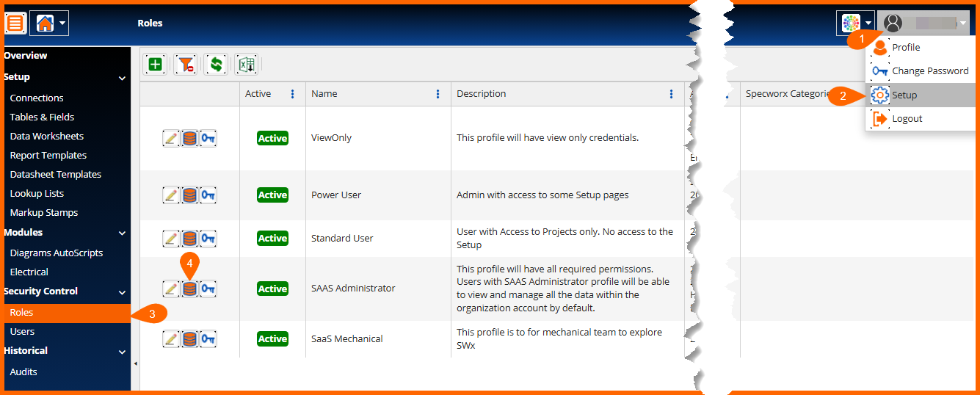Open Active column options menu dots

coord(293,94)
